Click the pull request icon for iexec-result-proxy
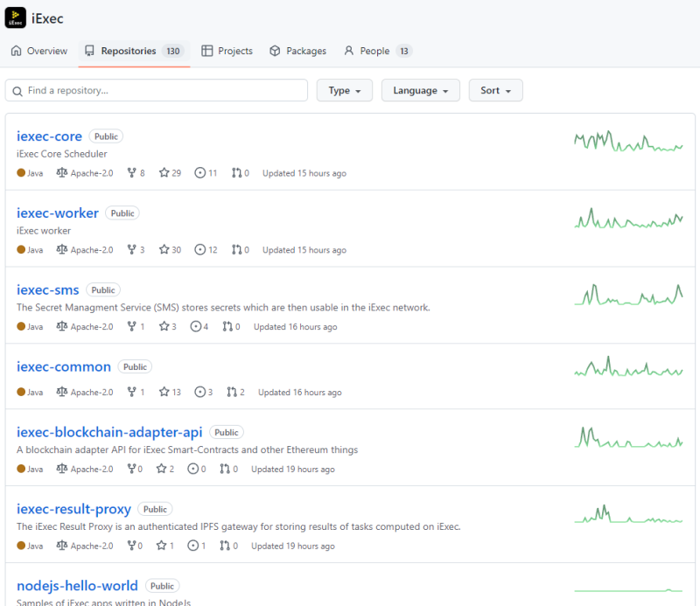Image resolution: width=700 pixels, height=606 pixels. (225, 546)
